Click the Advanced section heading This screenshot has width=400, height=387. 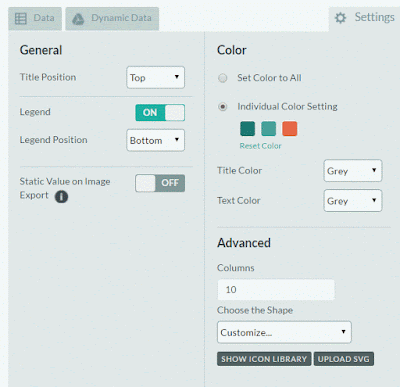(244, 243)
